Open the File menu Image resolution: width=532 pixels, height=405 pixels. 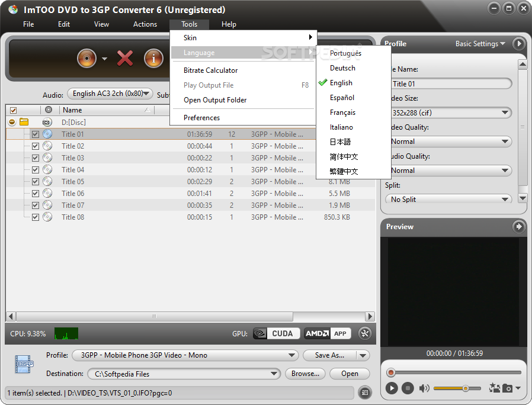[28, 24]
